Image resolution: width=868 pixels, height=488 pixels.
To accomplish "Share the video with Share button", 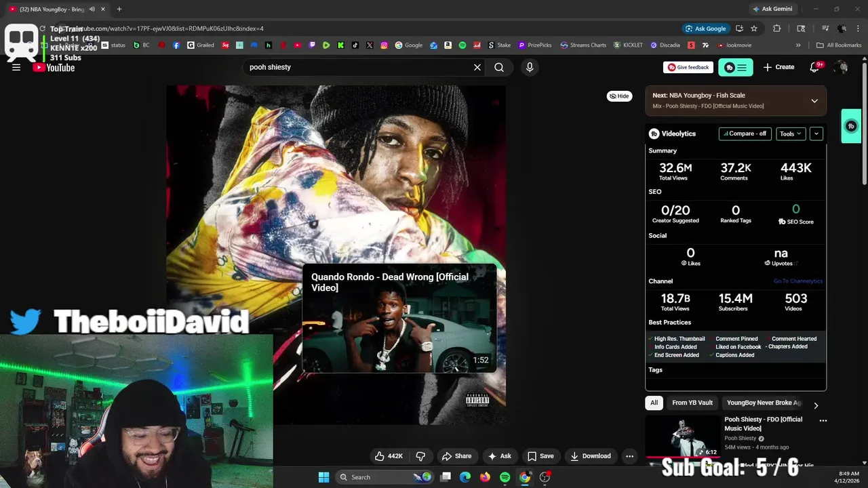I will pos(456,456).
